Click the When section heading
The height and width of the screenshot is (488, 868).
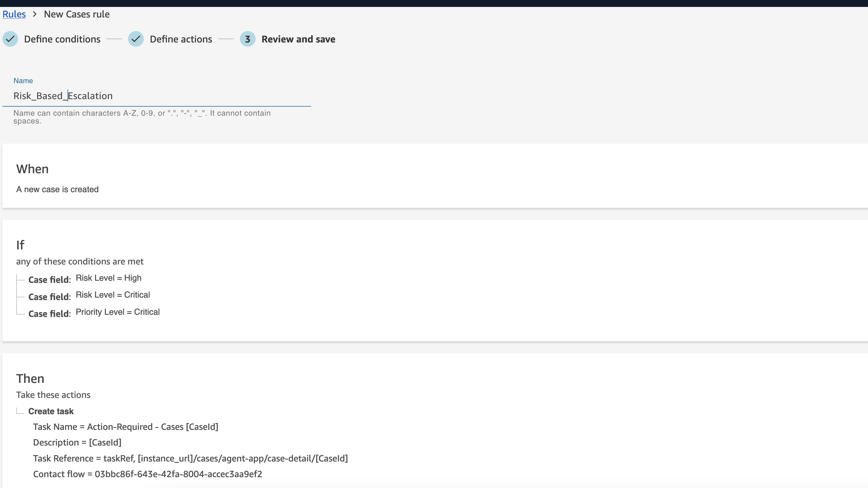coord(32,169)
